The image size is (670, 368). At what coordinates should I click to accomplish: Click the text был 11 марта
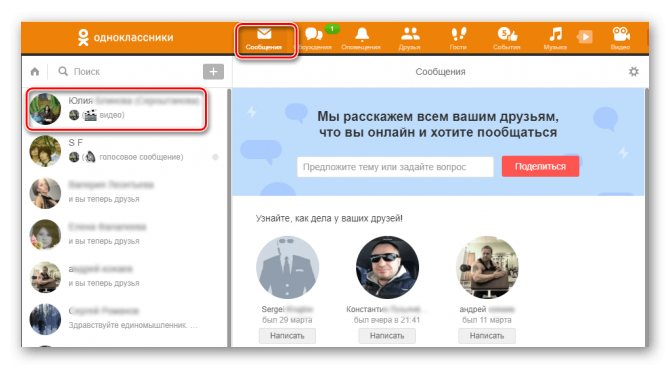pyautogui.click(x=487, y=320)
